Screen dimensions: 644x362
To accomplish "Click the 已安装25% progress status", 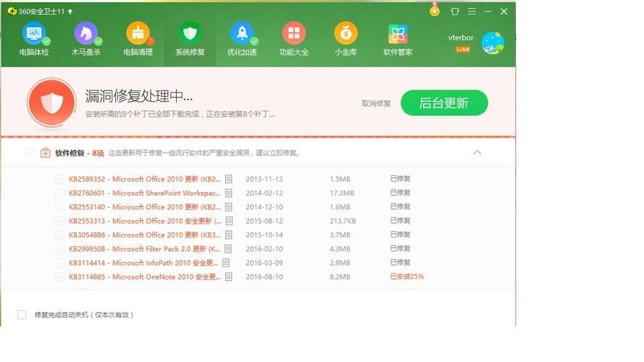I will [x=407, y=277].
